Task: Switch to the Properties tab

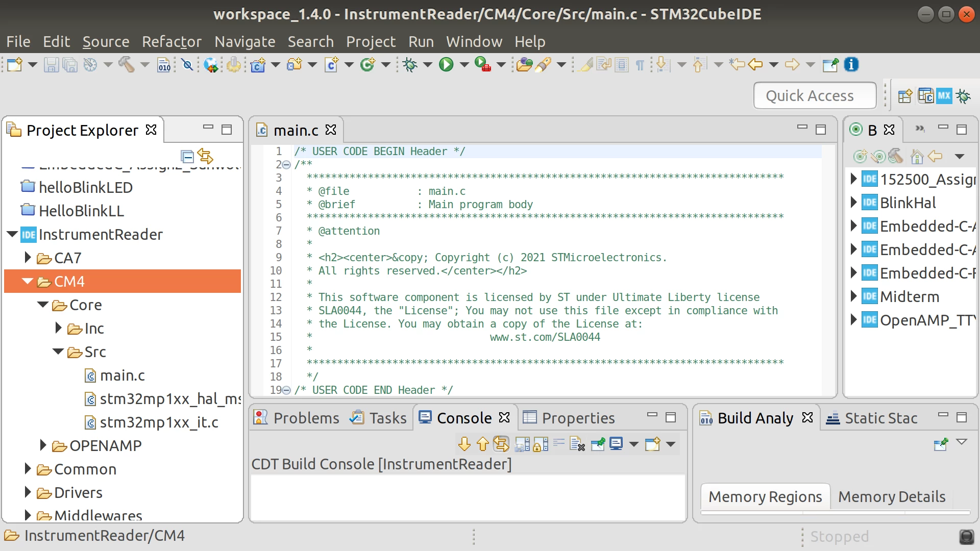Action: click(x=569, y=418)
